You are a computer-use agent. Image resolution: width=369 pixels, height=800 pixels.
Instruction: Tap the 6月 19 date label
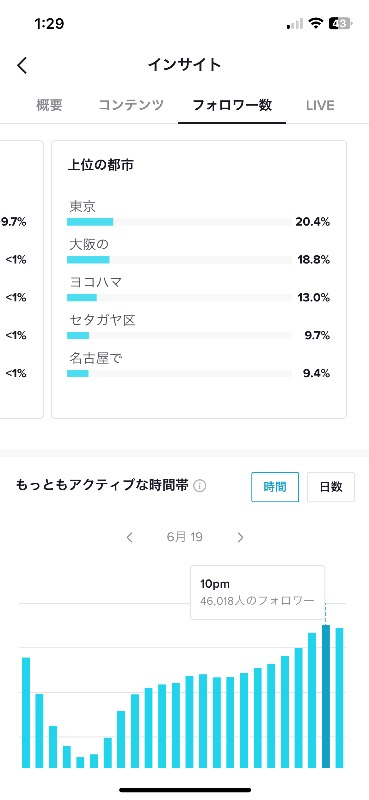[185, 537]
